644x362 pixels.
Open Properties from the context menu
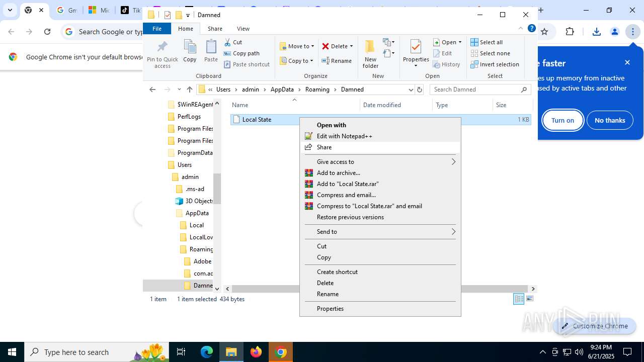click(380, 309)
